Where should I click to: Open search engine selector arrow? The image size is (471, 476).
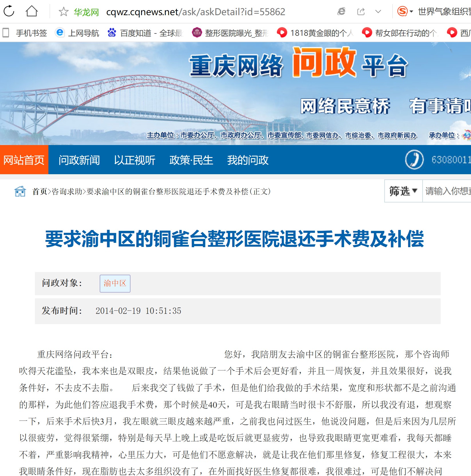pyautogui.click(x=411, y=12)
